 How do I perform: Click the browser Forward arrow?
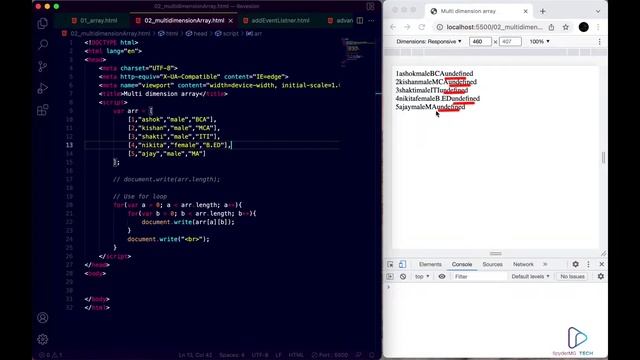(x=407, y=27)
